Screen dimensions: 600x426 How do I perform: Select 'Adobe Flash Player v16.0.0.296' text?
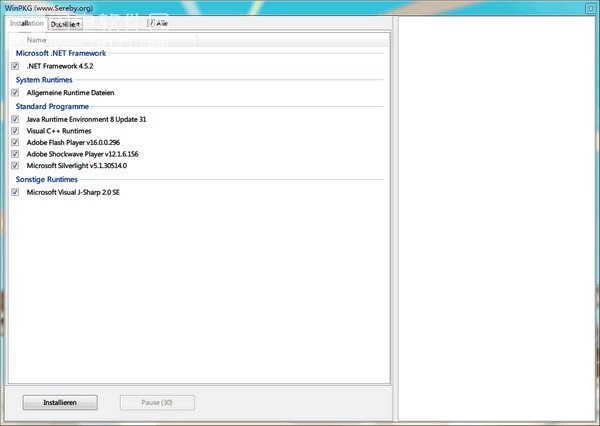[x=73, y=142]
